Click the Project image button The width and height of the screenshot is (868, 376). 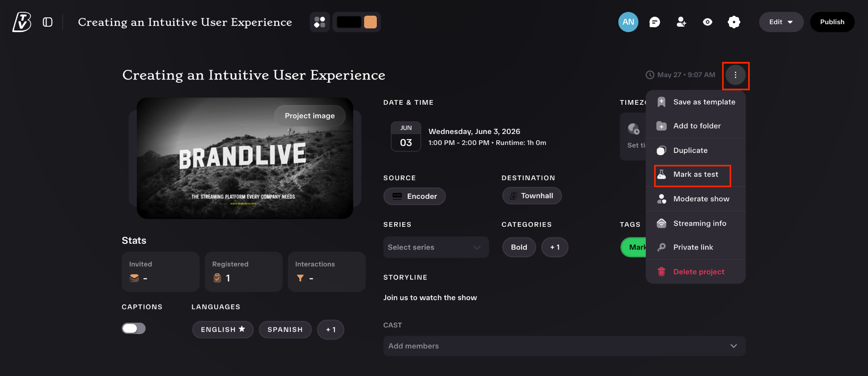(x=310, y=116)
